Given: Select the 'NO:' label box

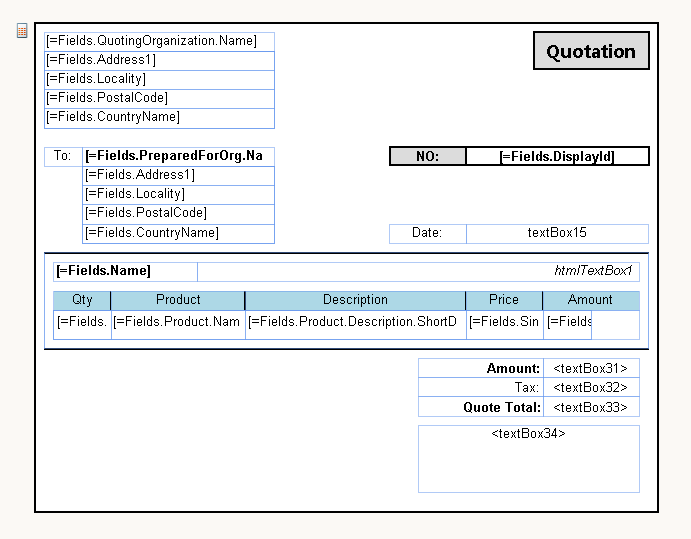Looking at the screenshot, I should click(x=427, y=156).
